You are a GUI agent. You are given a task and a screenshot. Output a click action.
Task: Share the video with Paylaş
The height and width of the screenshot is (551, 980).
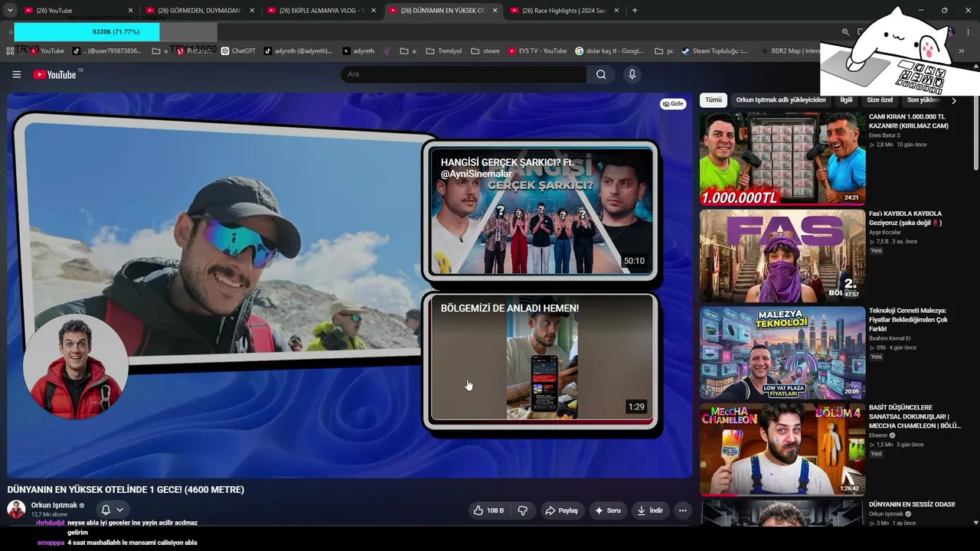click(x=561, y=510)
